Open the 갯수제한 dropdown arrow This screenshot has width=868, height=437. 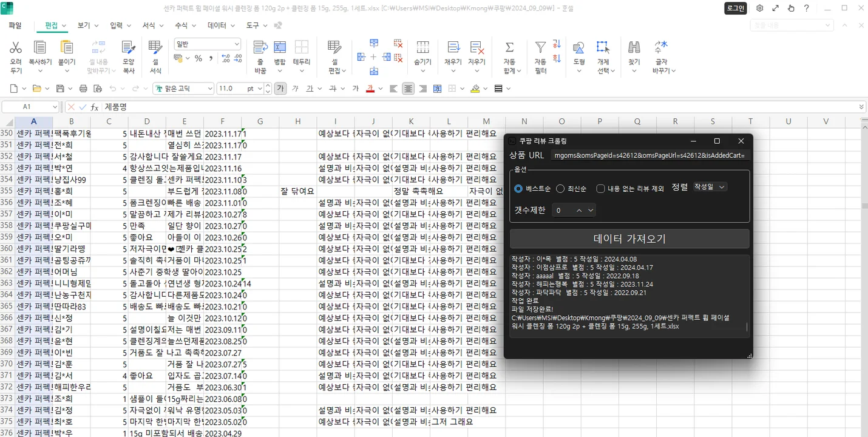(x=591, y=210)
